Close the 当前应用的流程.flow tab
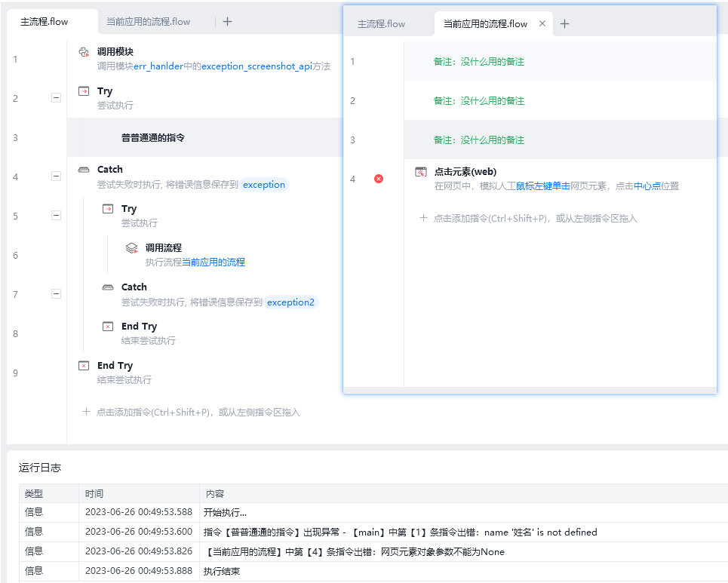728x583 pixels. [542, 24]
